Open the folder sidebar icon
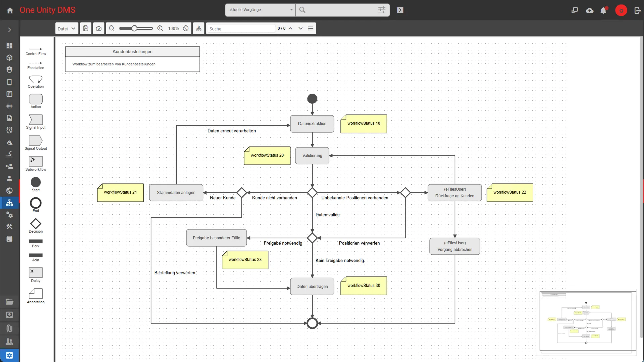Screen dimensions: 644x362 [x=10, y=302]
